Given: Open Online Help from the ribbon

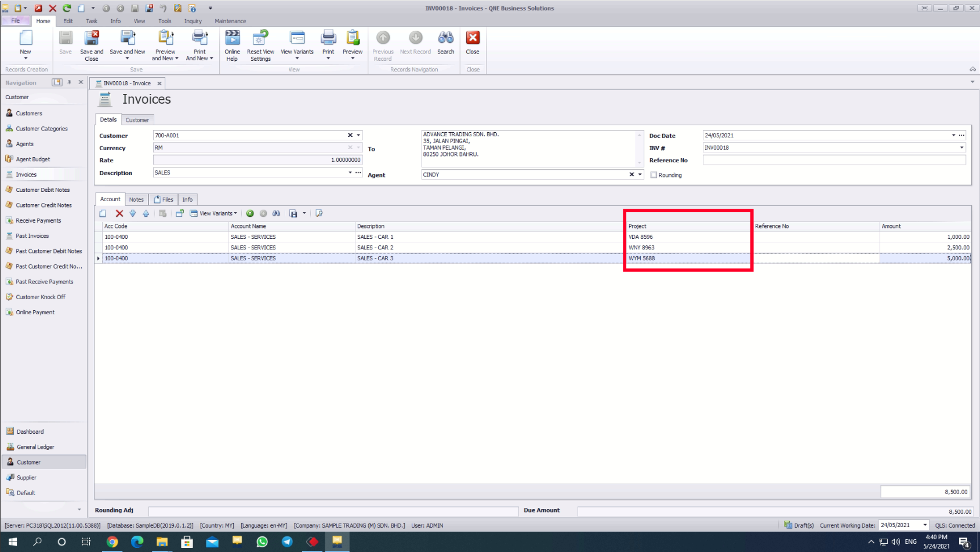Looking at the screenshot, I should point(232,46).
